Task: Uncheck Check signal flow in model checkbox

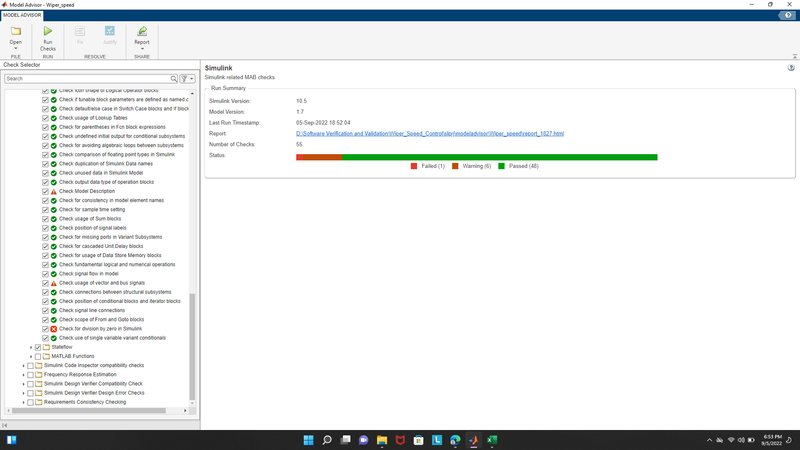Action: (45, 274)
